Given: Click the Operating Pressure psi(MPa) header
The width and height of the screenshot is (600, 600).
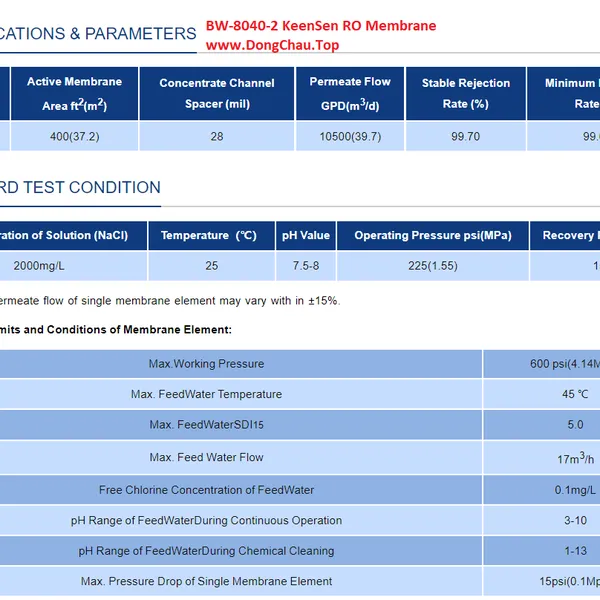Looking at the screenshot, I should (x=432, y=236).
